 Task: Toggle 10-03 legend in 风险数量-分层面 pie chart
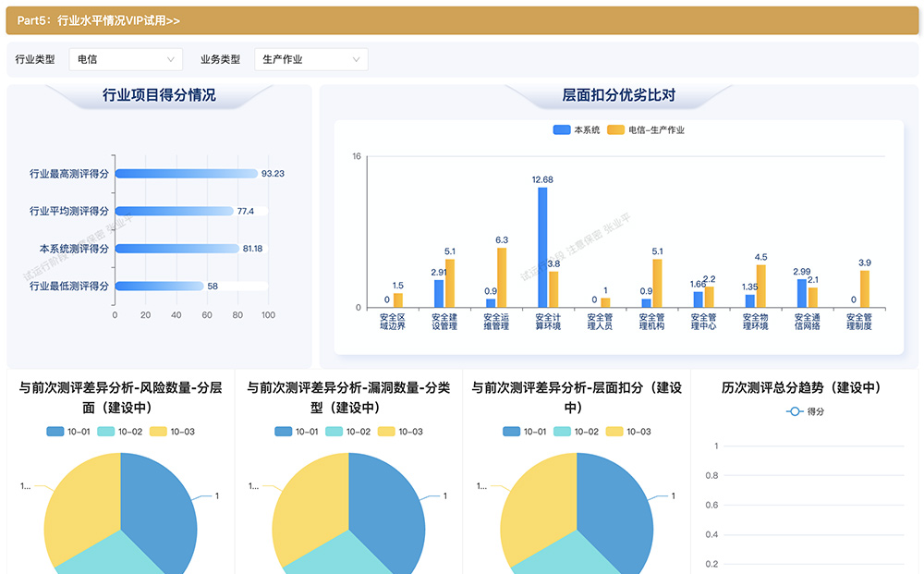pos(172,432)
